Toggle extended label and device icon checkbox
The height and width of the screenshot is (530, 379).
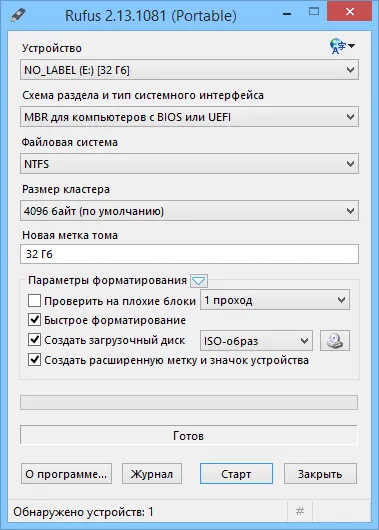pos(34,360)
